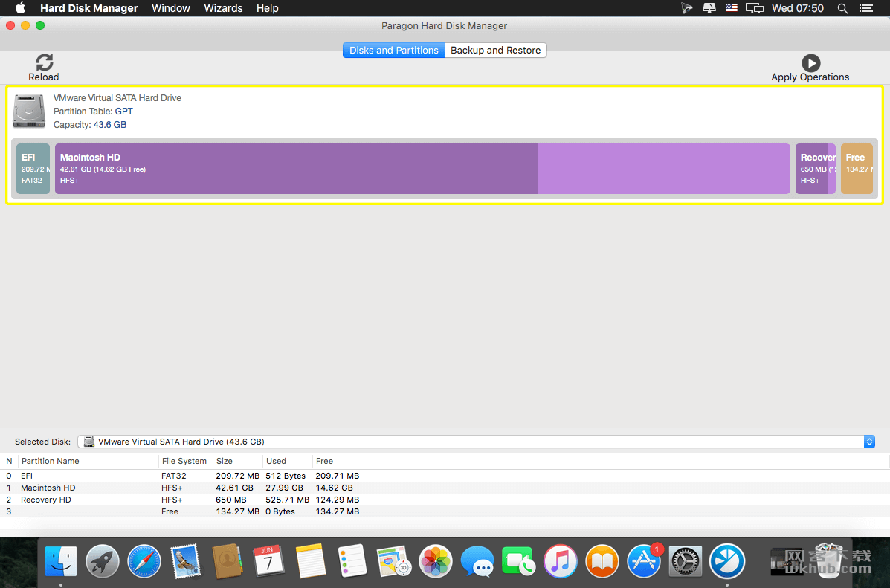Open the Apple menu
This screenshot has height=588, width=890.
[20, 8]
